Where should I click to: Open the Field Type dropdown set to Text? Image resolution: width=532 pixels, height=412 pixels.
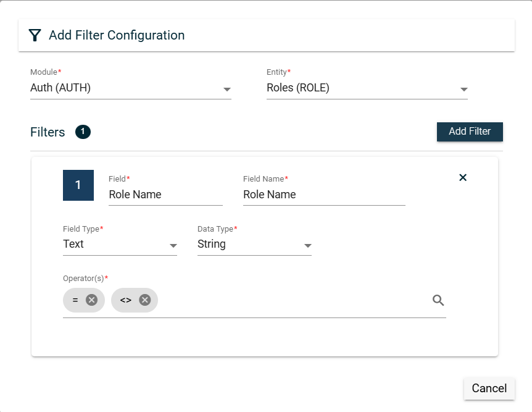120,245
